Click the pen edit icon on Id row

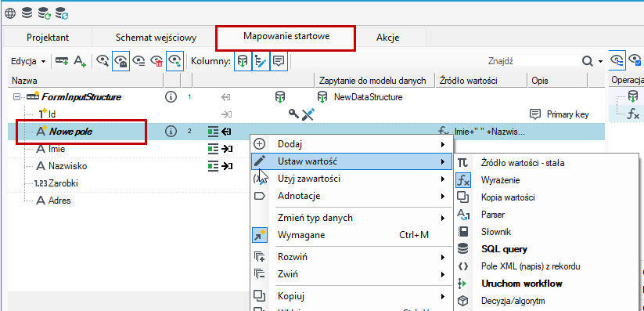[x=308, y=114]
